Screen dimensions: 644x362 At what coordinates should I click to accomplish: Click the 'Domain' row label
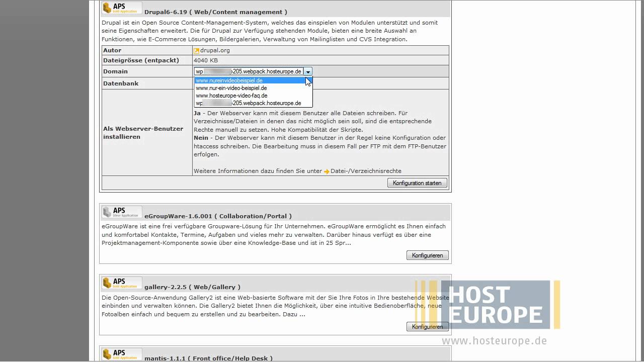tap(115, 71)
